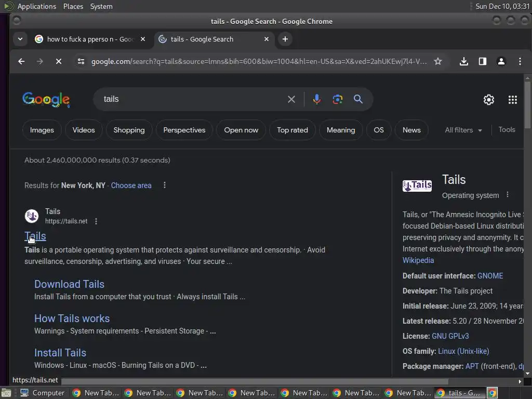Open Linux (Unix-like) link
532x399 pixels.
(x=463, y=351)
